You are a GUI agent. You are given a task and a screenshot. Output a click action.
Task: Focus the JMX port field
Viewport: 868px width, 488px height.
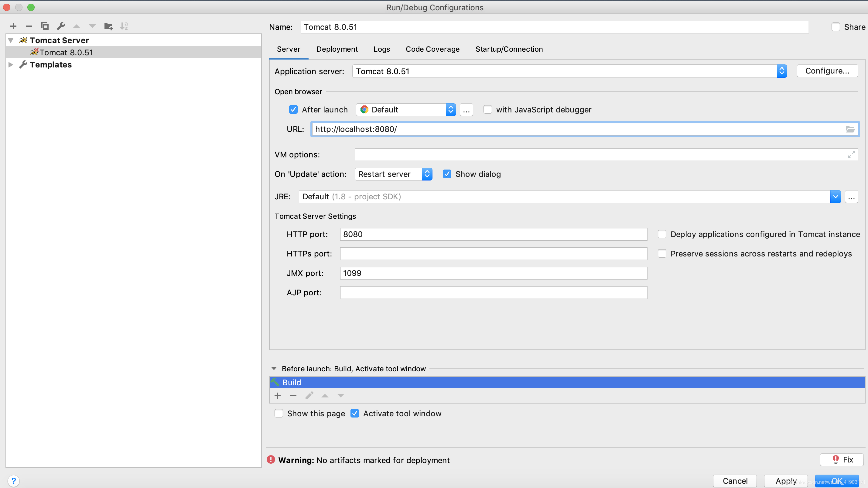click(x=493, y=273)
